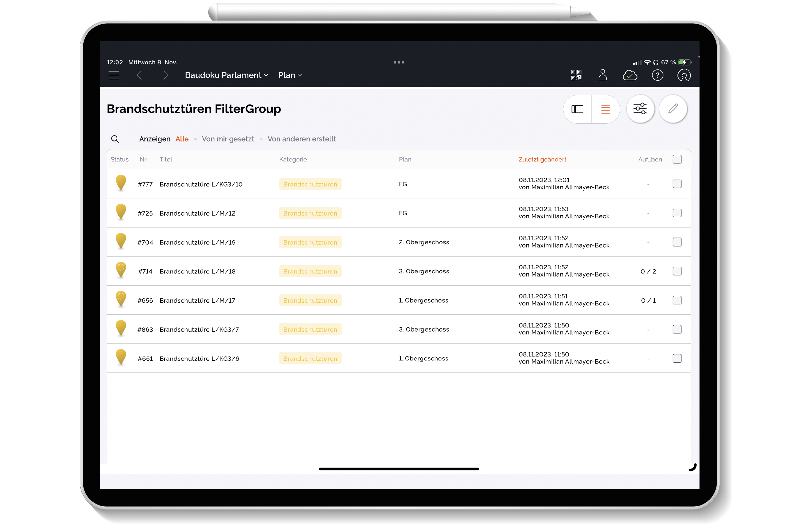812x527 pixels.
Task: Click the pin icon of #656
Action: pos(121,299)
